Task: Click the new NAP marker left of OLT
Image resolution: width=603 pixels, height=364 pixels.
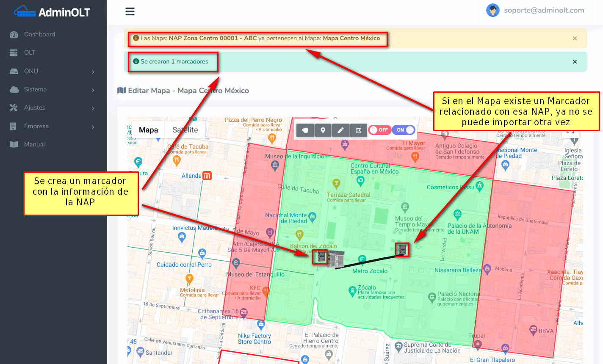Action: pyautogui.click(x=321, y=256)
